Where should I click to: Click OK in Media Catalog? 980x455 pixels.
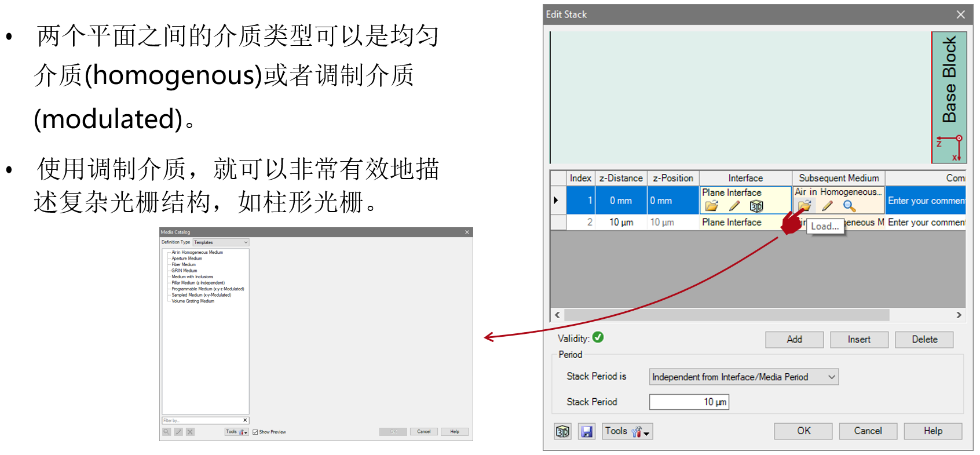tap(393, 432)
